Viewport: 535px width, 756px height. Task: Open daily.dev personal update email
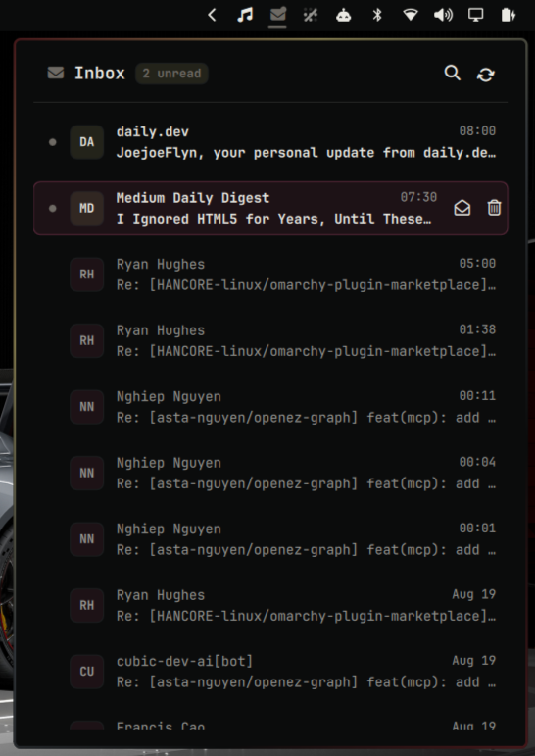coord(270,142)
